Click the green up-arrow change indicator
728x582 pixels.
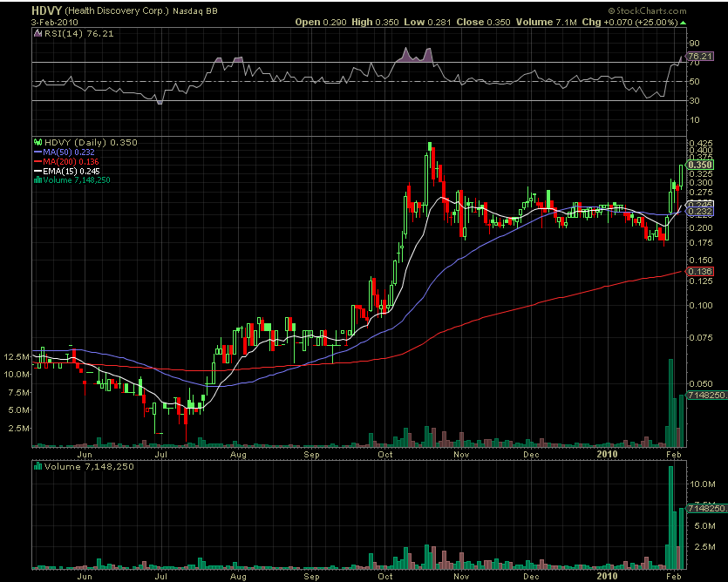click(x=683, y=23)
